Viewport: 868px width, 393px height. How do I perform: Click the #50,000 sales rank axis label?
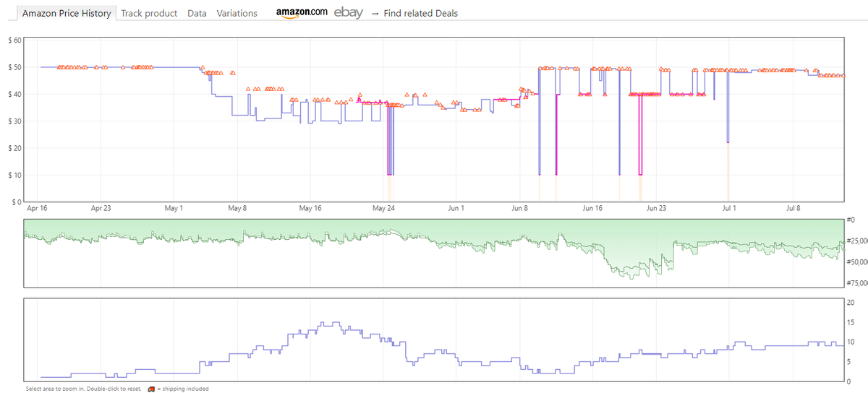(856, 262)
